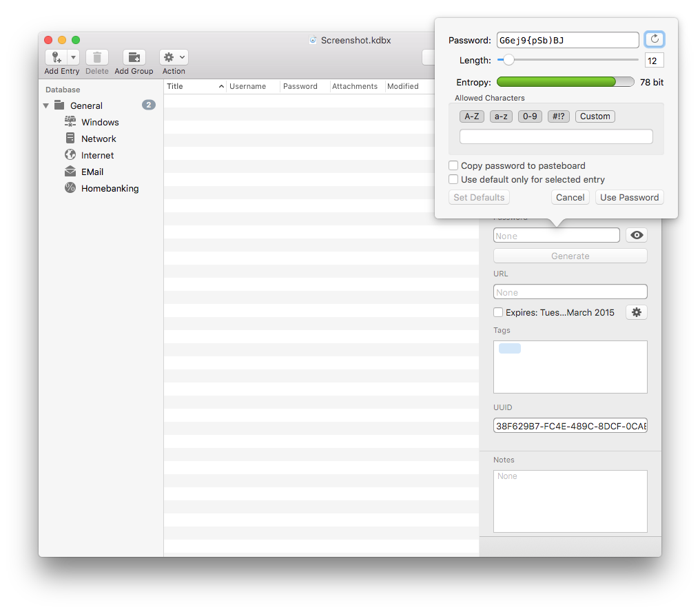Sort entries by Title column header
The width and height of the screenshot is (700, 612).
(x=193, y=86)
